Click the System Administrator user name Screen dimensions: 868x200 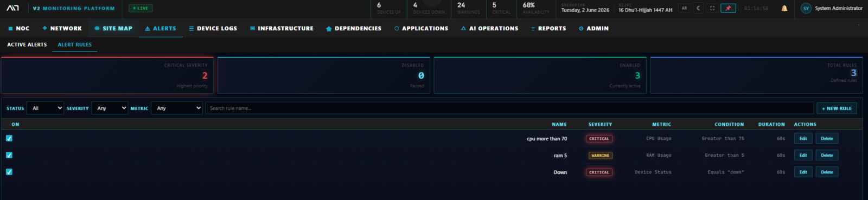[x=839, y=8]
